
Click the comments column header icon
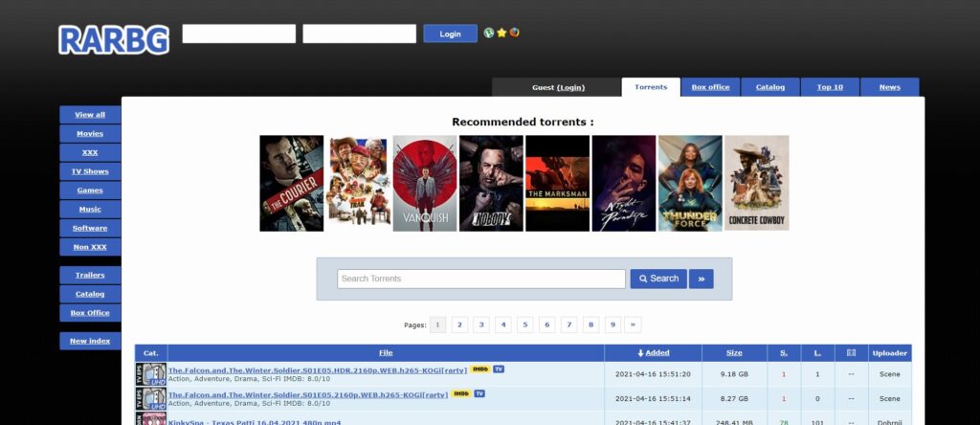[x=851, y=352]
